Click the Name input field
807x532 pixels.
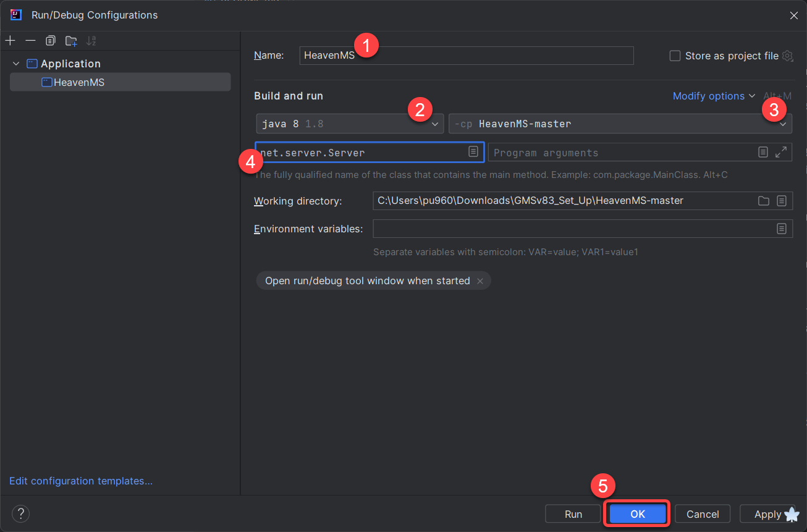click(x=467, y=56)
